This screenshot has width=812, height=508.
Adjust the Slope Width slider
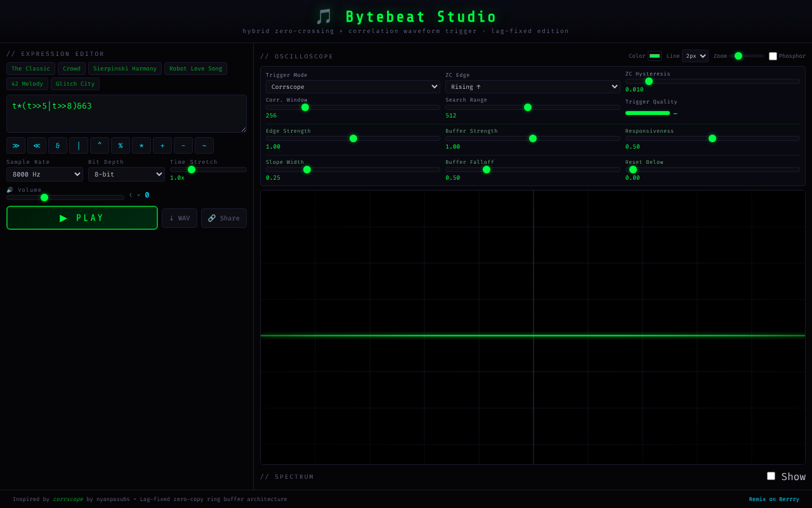(353, 170)
